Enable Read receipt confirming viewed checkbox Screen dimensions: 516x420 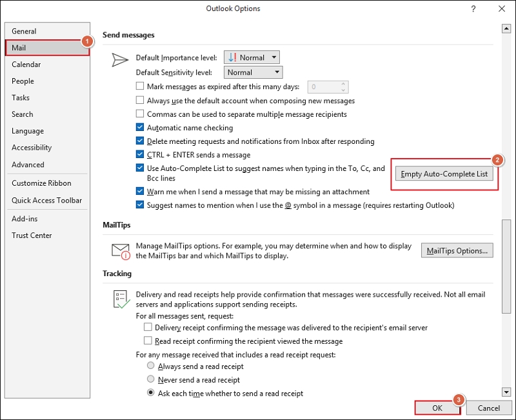tap(148, 341)
